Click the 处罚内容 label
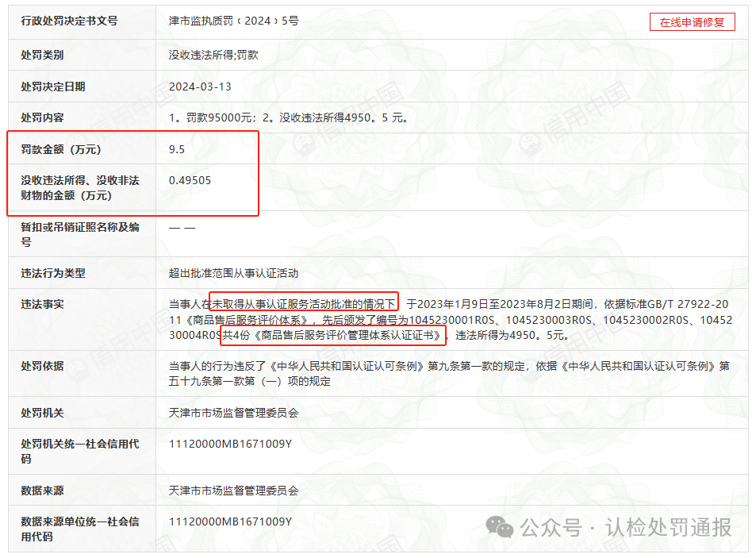 tap(42, 117)
